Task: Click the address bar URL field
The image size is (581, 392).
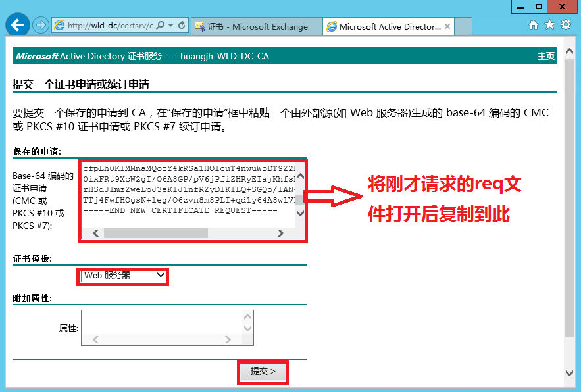Action: pos(110,25)
